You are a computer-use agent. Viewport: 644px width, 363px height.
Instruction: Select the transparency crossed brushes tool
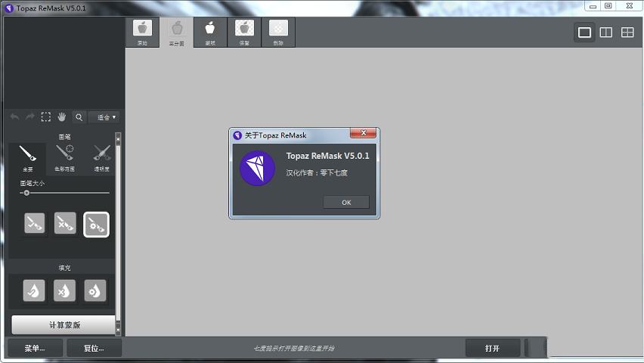[101, 159]
